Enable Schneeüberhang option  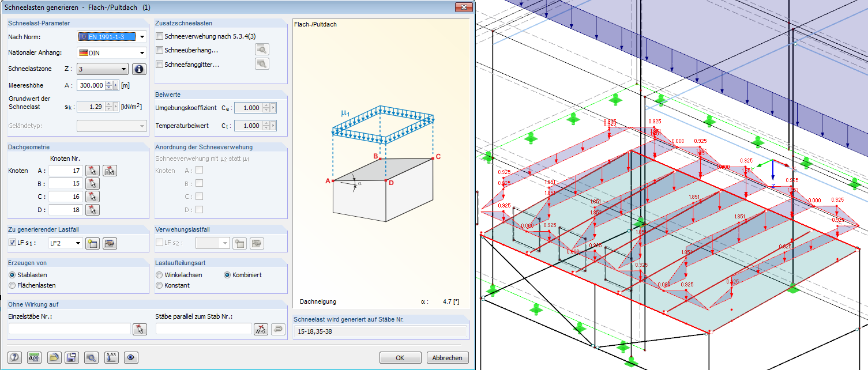pyautogui.click(x=160, y=50)
